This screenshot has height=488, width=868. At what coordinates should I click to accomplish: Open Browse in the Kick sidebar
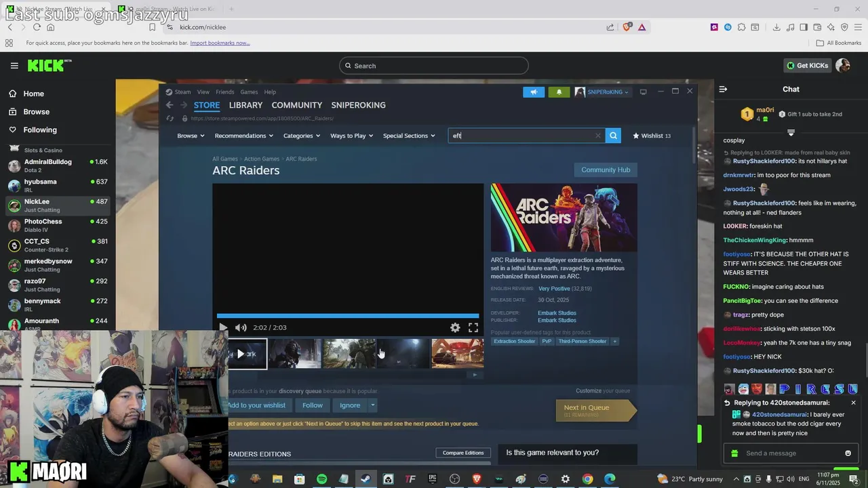(x=37, y=112)
